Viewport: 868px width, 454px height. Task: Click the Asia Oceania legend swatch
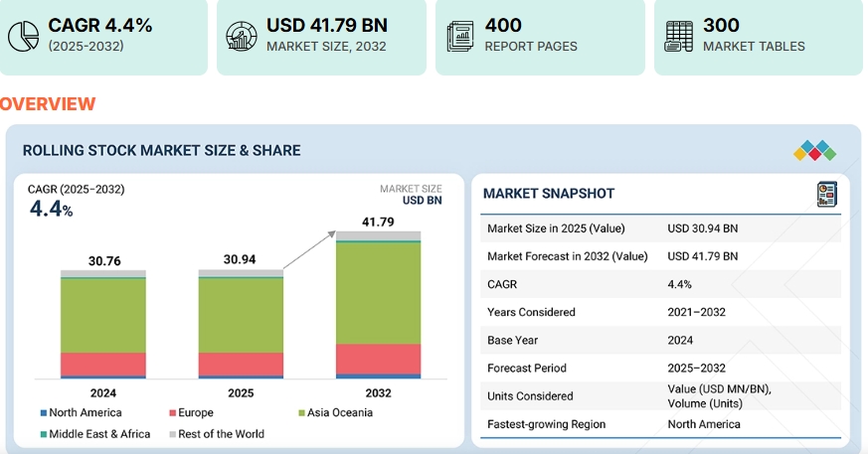point(301,412)
